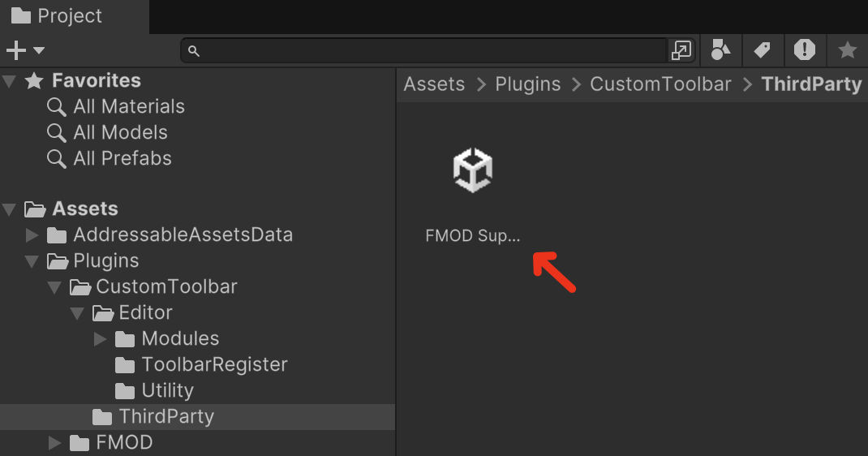The width and height of the screenshot is (868, 456).
Task: Open the All Materials favorite search
Action: click(x=128, y=107)
